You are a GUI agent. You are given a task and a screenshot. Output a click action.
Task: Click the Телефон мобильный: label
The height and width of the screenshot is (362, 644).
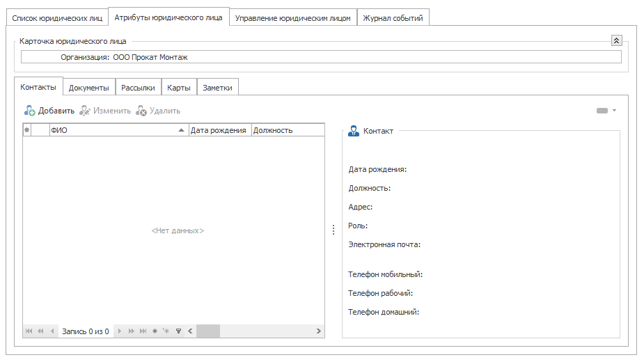pos(385,274)
